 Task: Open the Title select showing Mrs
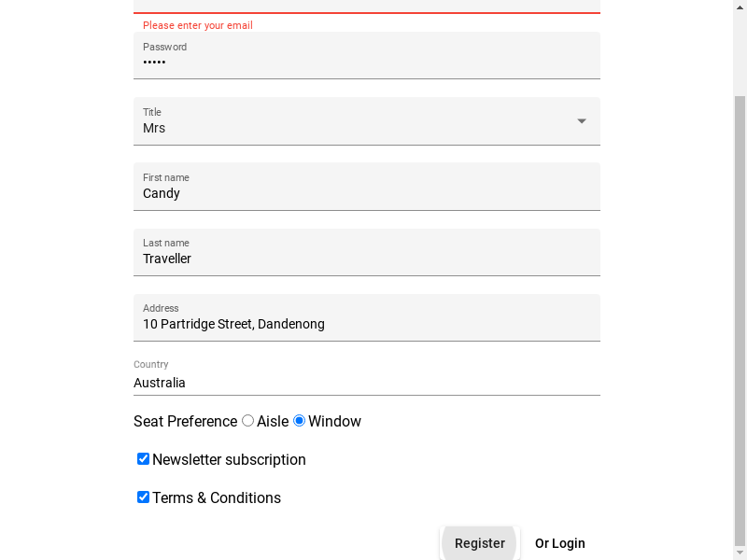(x=366, y=121)
